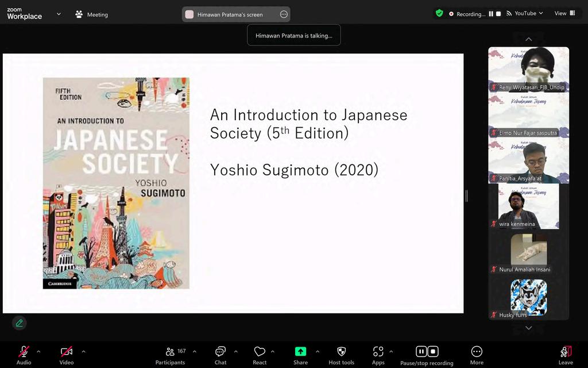
Task: Pause recording using top bar pause icon
Action: click(x=491, y=14)
